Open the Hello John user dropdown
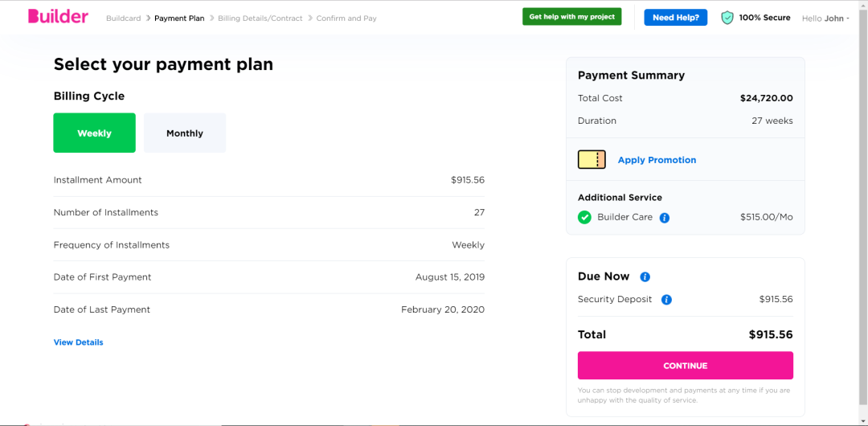Screen dimensions: 868x426 point(825,18)
